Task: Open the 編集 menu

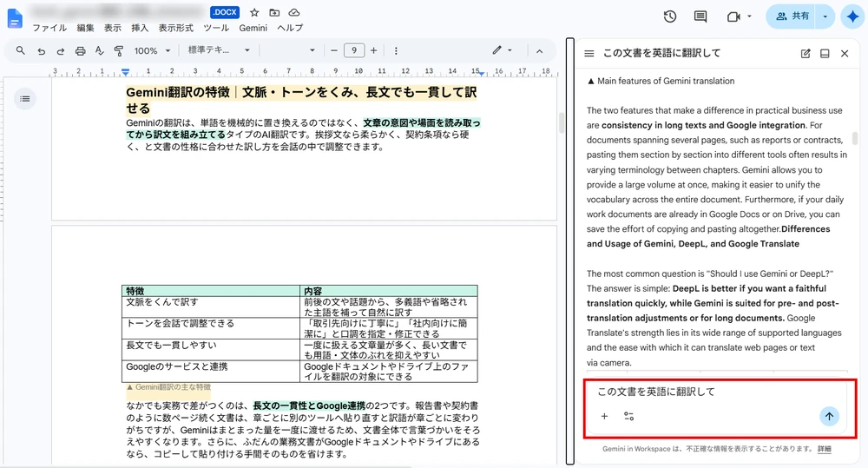Action: click(85, 28)
